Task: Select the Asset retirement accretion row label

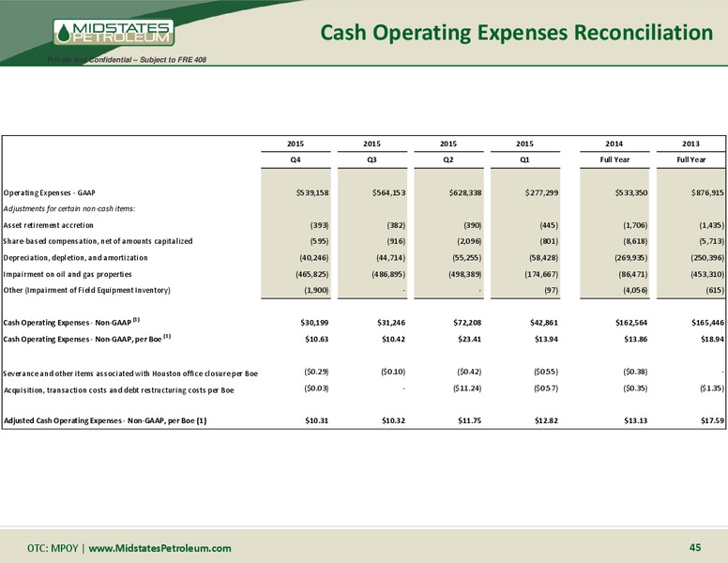Action: (48, 225)
